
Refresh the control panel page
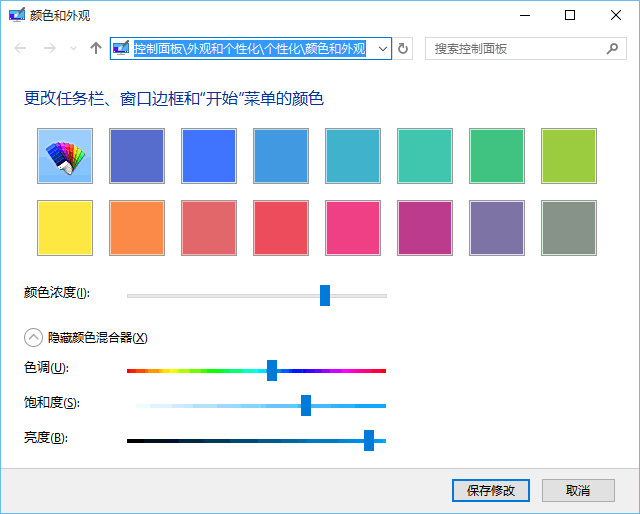tap(403, 48)
